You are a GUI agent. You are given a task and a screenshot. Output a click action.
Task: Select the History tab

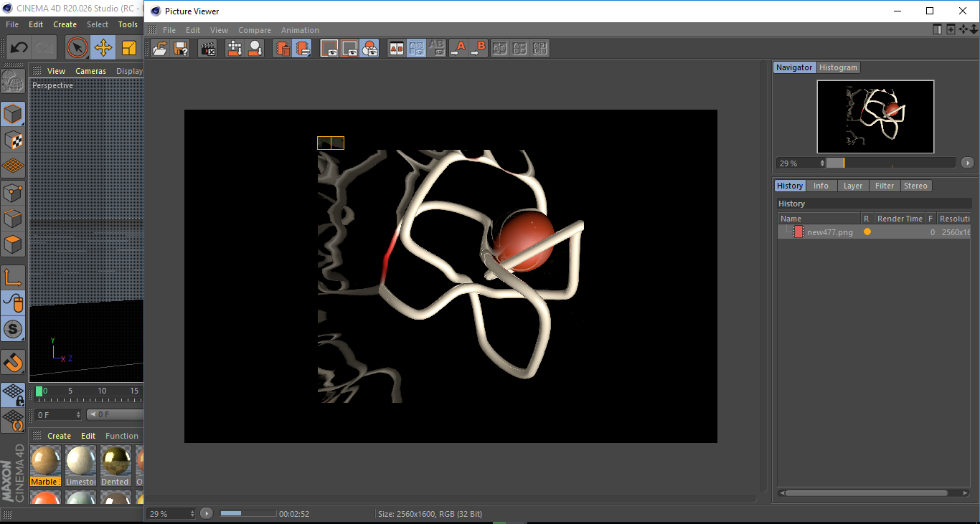point(790,186)
